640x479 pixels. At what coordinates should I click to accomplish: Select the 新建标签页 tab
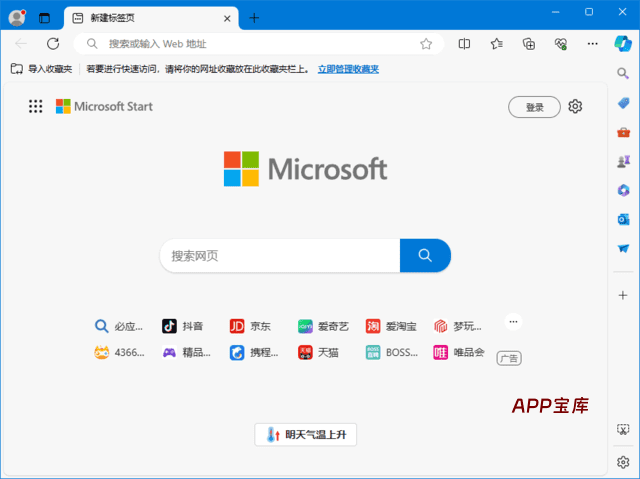pyautogui.click(x=151, y=18)
